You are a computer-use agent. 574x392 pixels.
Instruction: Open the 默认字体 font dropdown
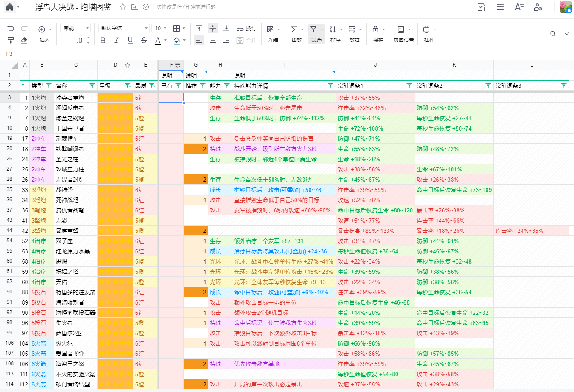pyautogui.click(x=124, y=28)
